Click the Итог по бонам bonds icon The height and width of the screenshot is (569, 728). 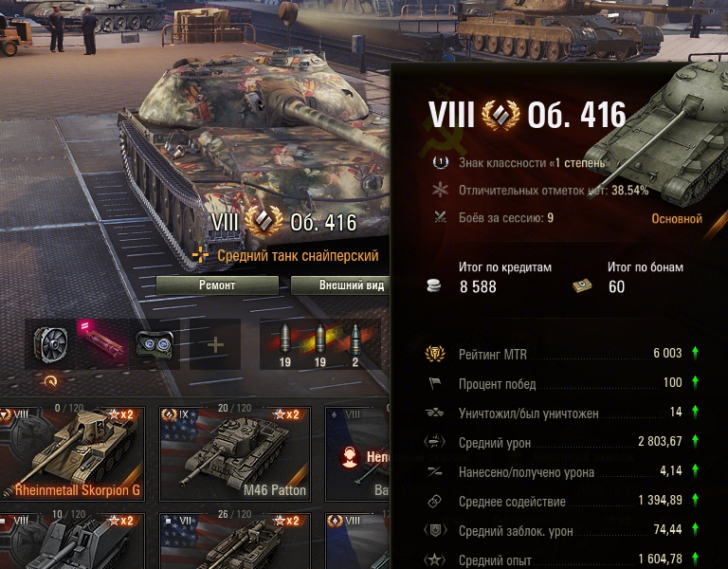click(582, 285)
